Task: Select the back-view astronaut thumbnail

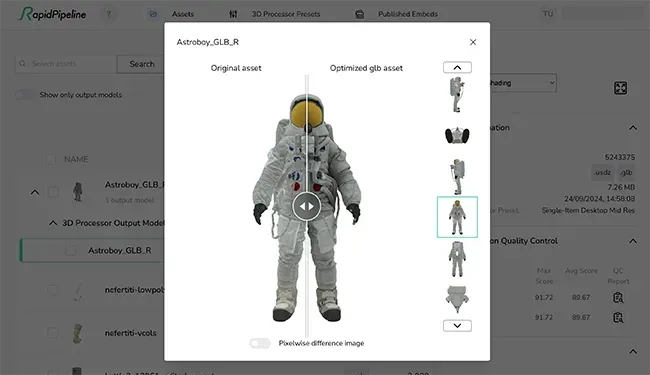Action: point(457,259)
